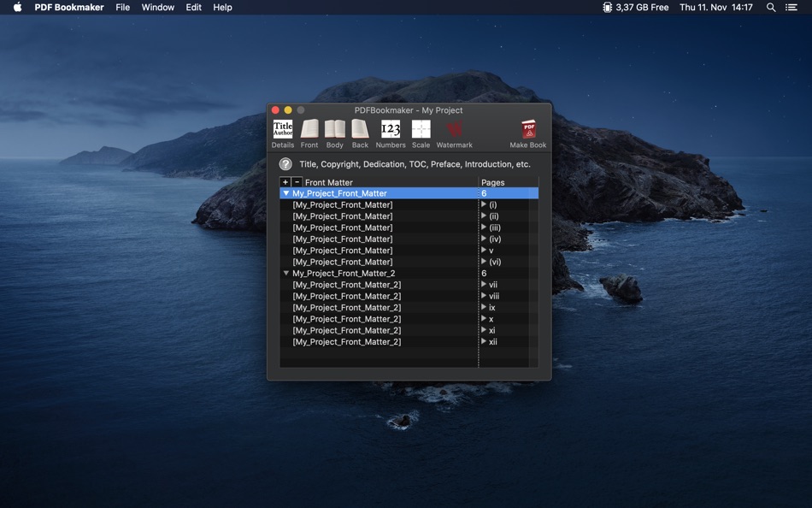Click the date and time in menu bar
812x508 pixels.
716,7
